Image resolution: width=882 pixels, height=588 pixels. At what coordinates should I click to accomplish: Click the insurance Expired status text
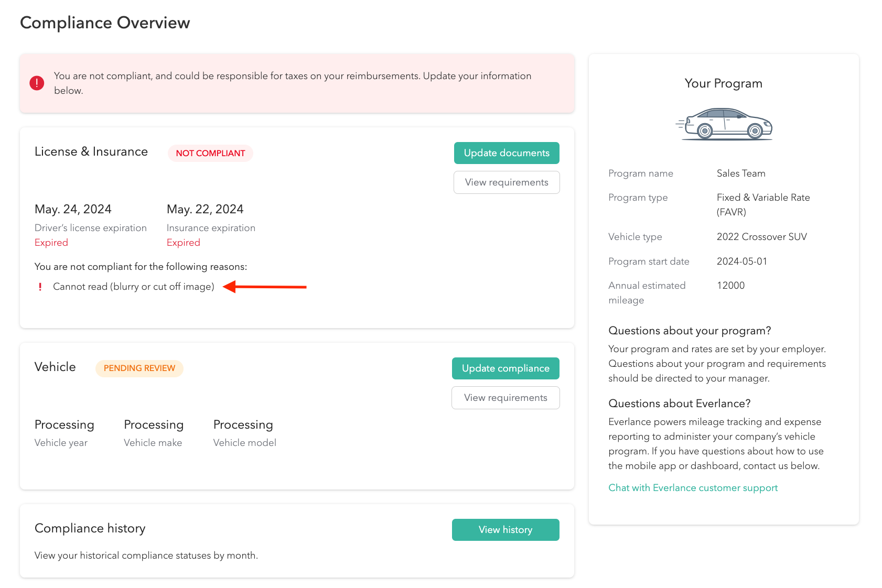point(184,243)
